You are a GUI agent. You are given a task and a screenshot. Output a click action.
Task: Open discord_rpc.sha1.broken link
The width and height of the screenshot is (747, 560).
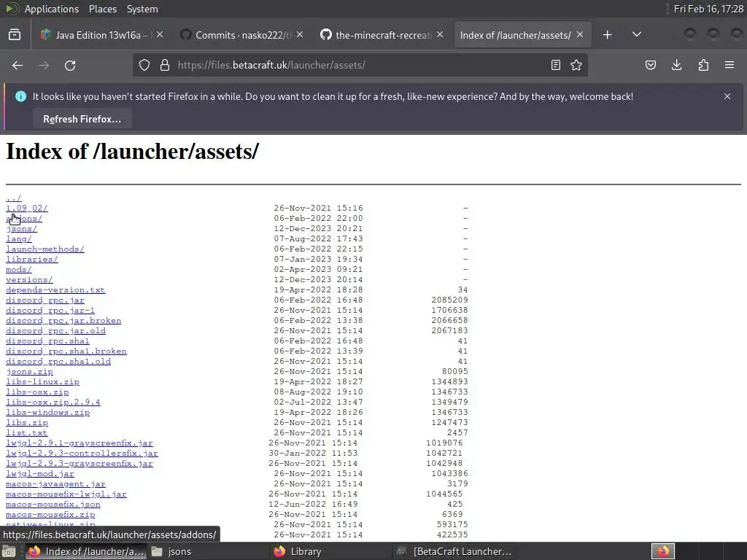click(x=66, y=351)
